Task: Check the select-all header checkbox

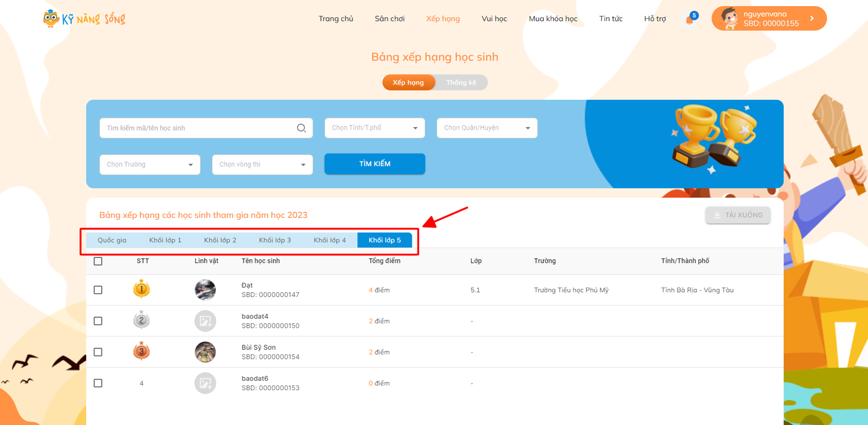Action: click(x=98, y=261)
